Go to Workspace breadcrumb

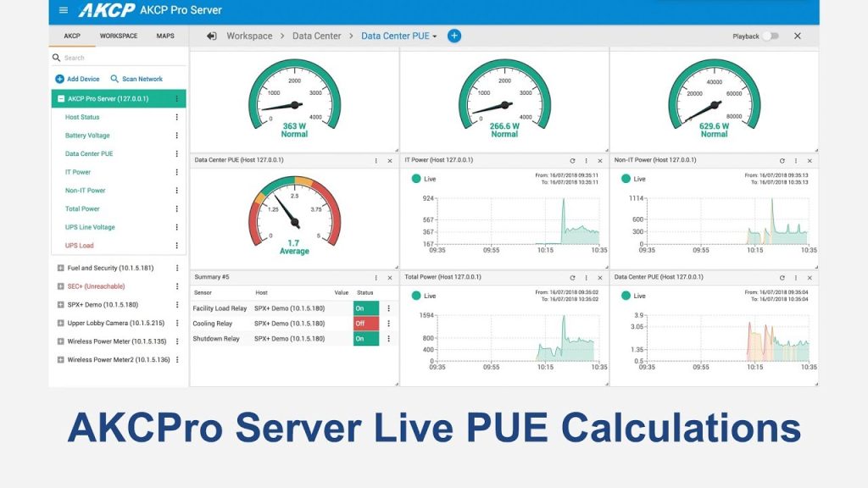pos(249,36)
